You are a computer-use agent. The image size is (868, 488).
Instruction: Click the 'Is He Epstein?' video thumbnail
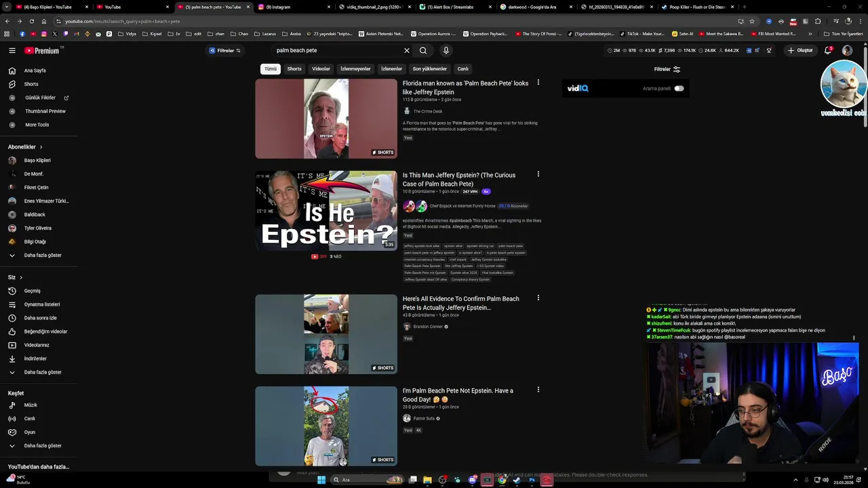pyautogui.click(x=326, y=211)
